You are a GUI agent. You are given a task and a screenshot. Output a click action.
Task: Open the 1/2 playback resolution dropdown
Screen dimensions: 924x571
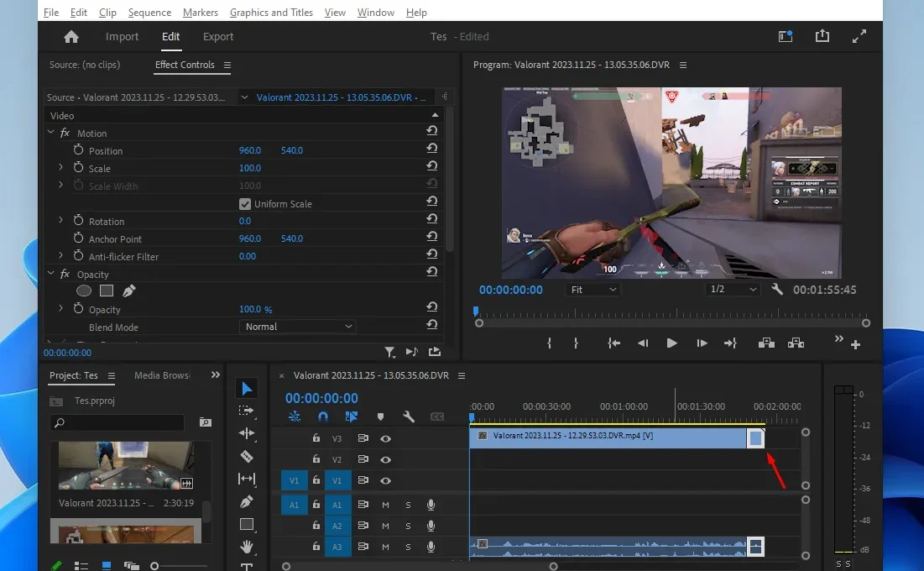tap(733, 289)
